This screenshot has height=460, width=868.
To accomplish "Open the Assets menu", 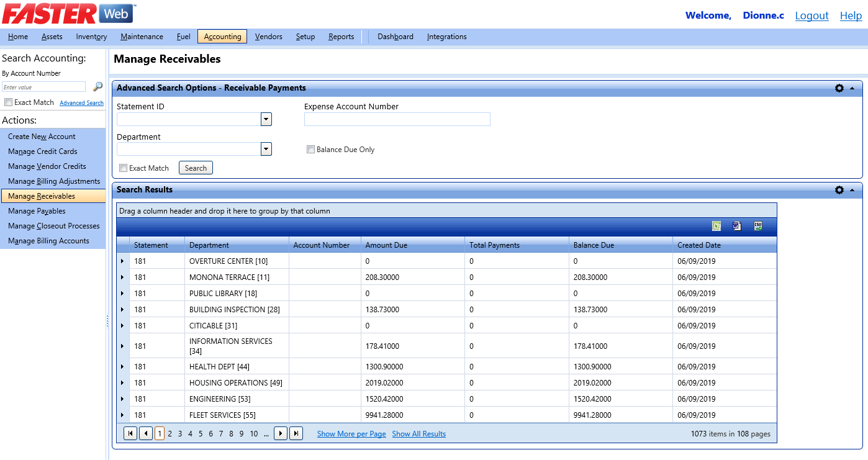I will point(52,37).
